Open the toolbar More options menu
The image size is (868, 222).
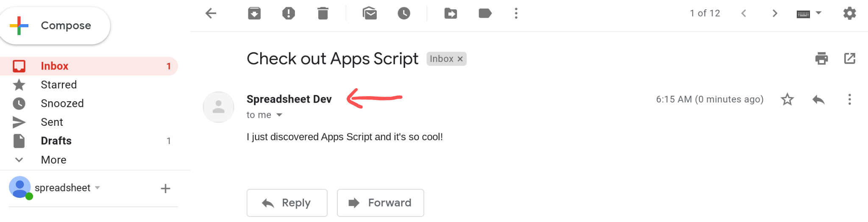[516, 14]
